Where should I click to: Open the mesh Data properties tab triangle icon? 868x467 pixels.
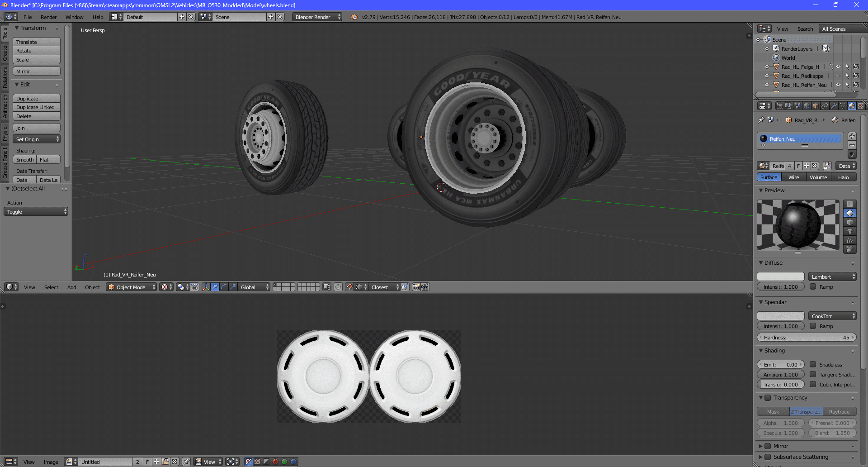point(843,106)
